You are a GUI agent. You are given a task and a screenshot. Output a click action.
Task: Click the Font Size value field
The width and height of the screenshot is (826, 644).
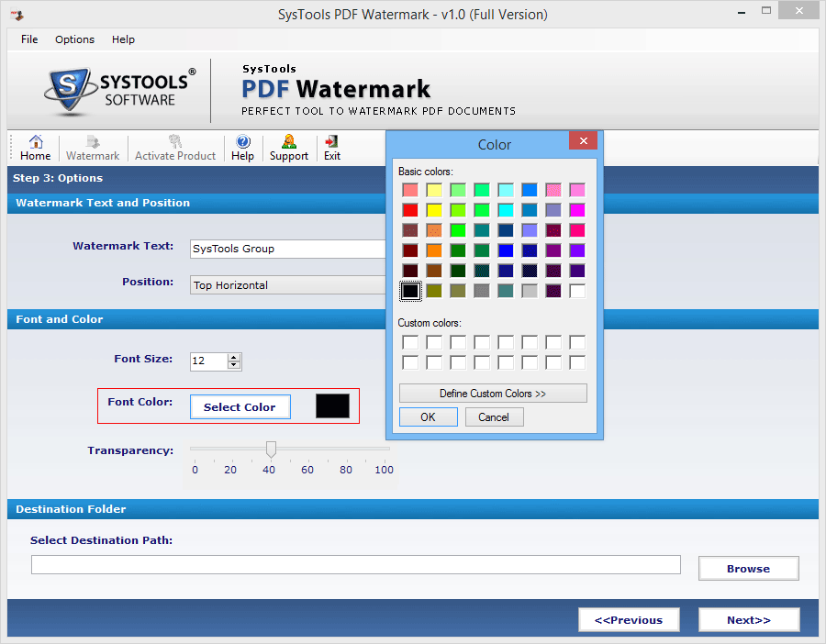click(209, 361)
